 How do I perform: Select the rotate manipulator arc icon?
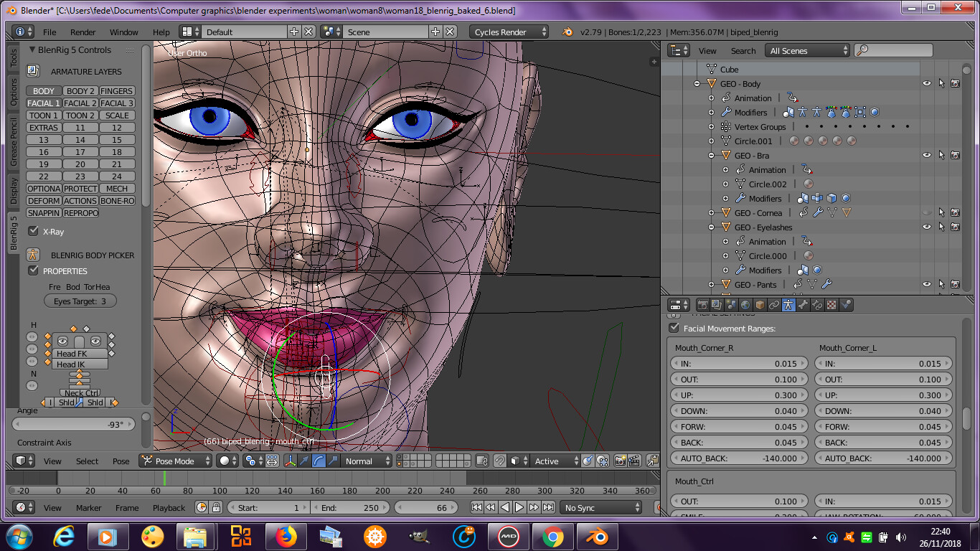tap(319, 461)
